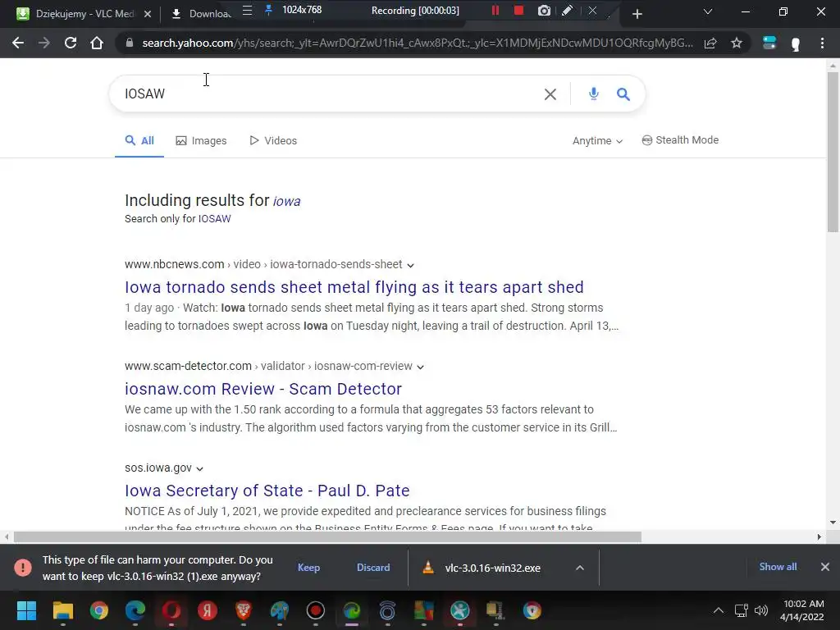Go forward in browser history
This screenshot has height=630, width=840.
tap(44, 43)
